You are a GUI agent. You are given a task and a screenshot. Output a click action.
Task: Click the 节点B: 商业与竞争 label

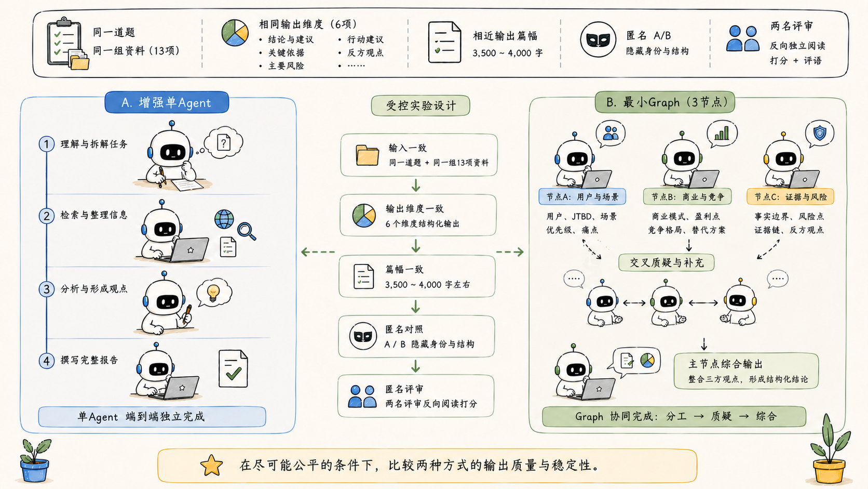[687, 197]
